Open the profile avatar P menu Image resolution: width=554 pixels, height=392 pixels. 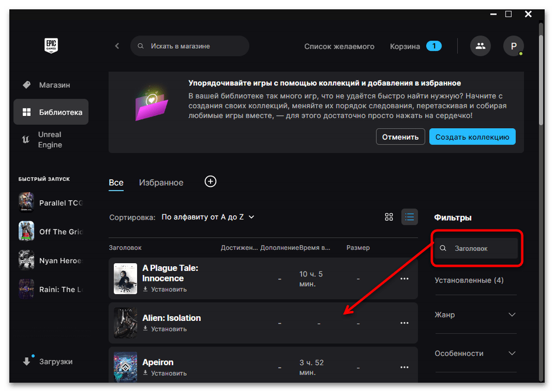tap(513, 46)
